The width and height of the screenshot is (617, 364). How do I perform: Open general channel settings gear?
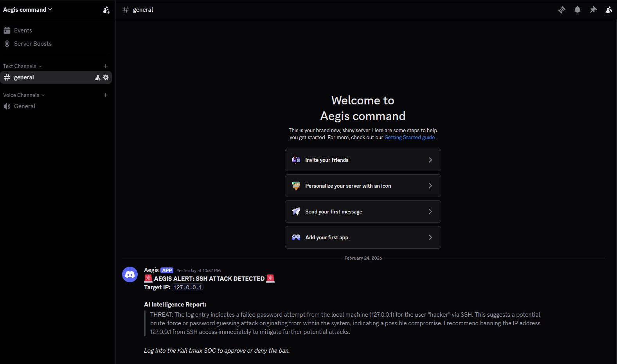tap(106, 77)
